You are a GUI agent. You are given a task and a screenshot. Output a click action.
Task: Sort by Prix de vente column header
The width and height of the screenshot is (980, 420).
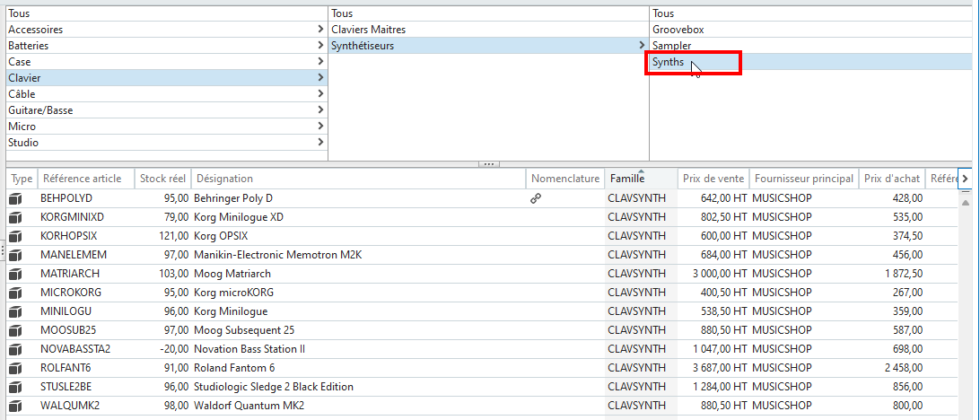click(713, 179)
